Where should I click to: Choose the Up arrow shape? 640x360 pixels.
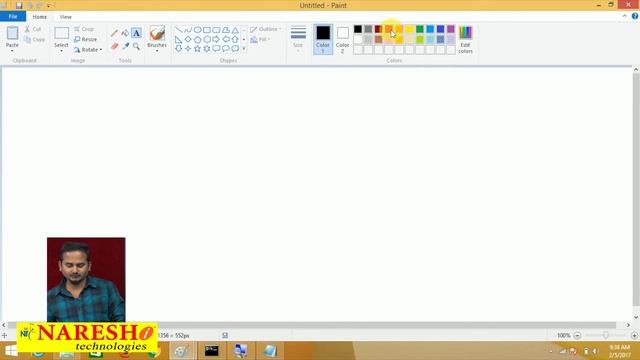click(235, 40)
